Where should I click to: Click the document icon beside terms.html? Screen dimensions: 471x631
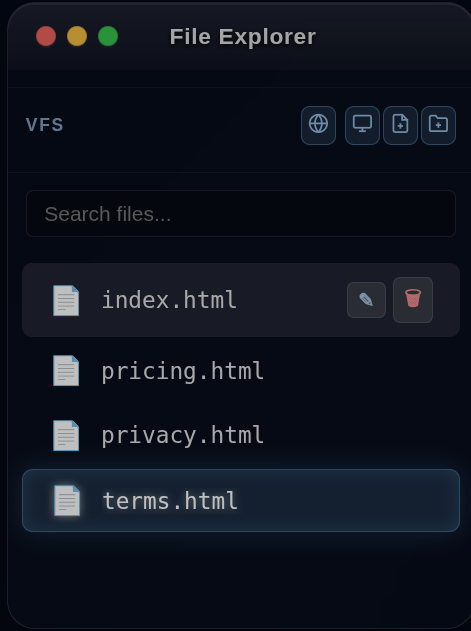tap(67, 501)
